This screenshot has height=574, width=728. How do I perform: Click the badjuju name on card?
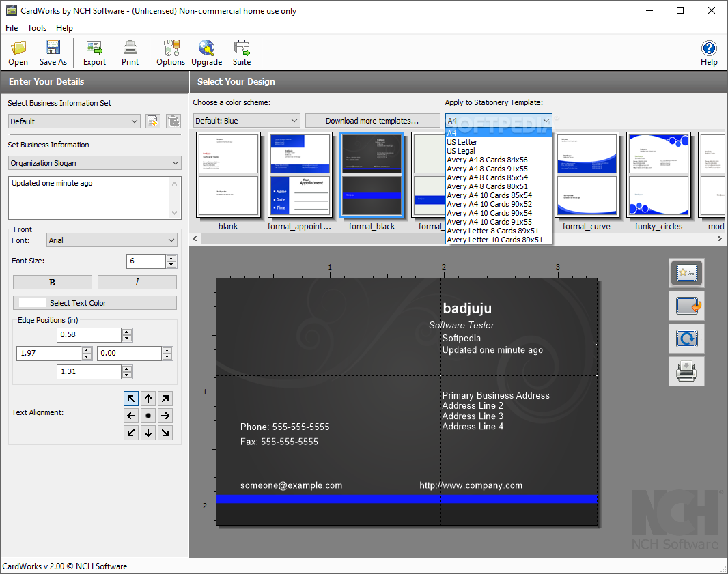click(x=467, y=308)
